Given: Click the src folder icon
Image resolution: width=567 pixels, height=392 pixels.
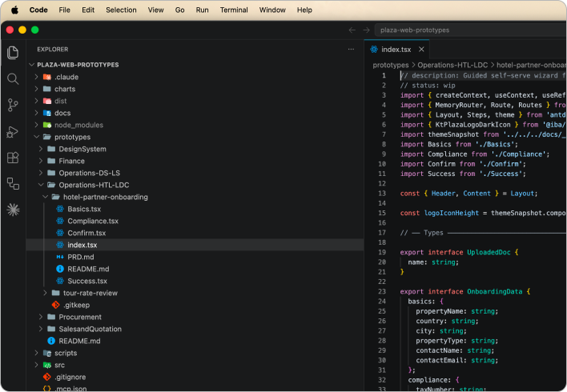Looking at the screenshot, I should tap(47, 365).
